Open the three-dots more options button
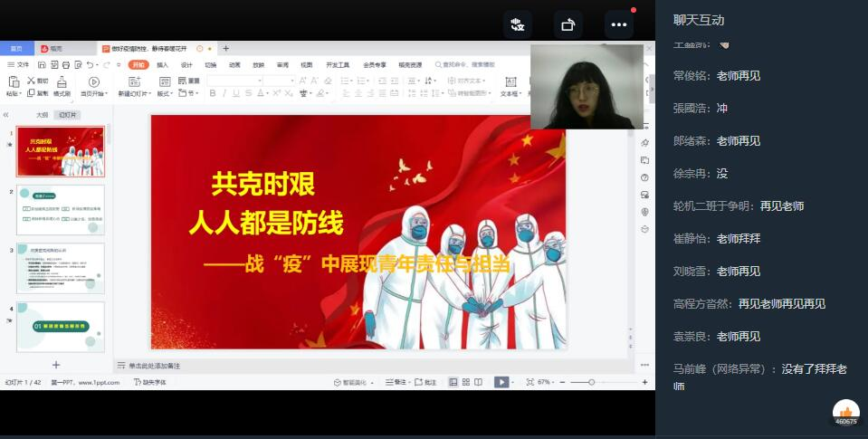This screenshot has width=868, height=439. click(619, 24)
